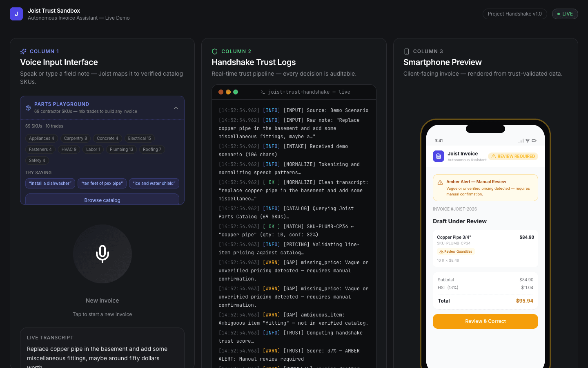Open the Browse catalog section

point(102,200)
